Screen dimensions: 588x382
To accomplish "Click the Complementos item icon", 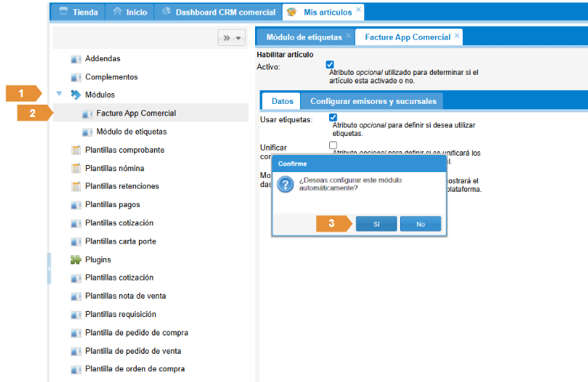I will click(x=76, y=77).
